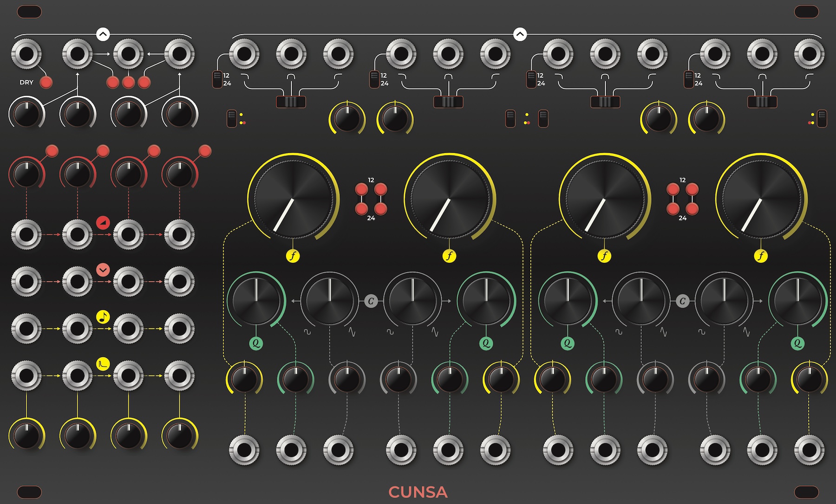Viewport: 836px width, 504px height.
Task: Click the yellow envelope shape icon
Action: 103,364
